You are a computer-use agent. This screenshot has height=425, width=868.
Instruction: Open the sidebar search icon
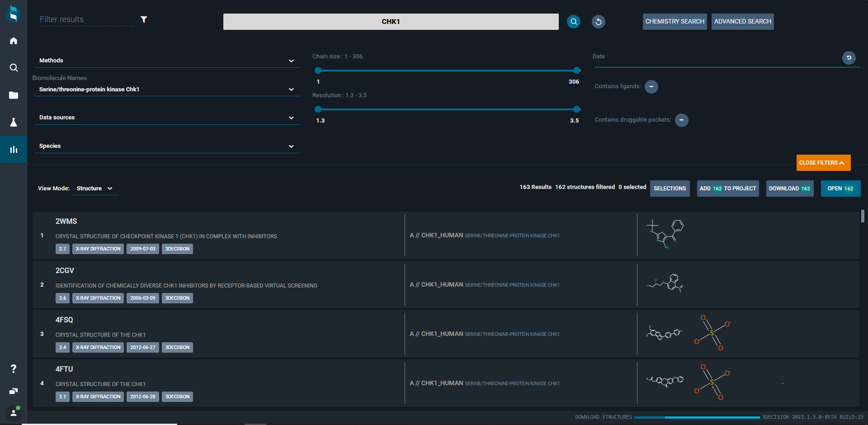pyautogui.click(x=14, y=68)
